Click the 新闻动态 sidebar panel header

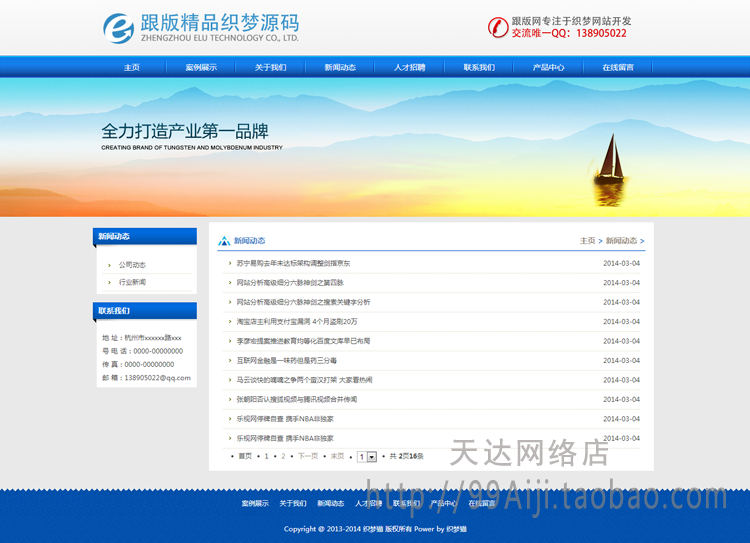pyautogui.click(x=144, y=236)
